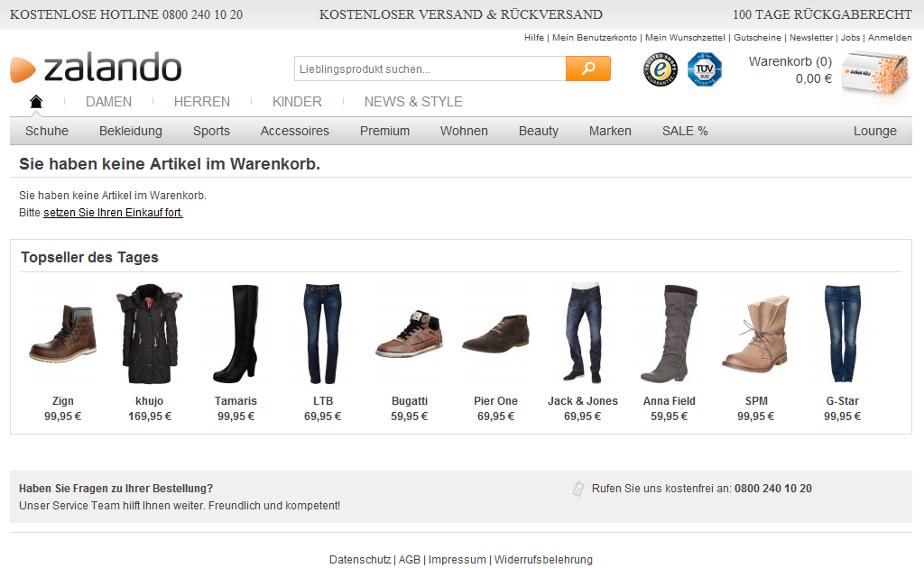Viewport: 924px width, 568px height.
Task: Select SALE % in the category bar
Action: (685, 131)
